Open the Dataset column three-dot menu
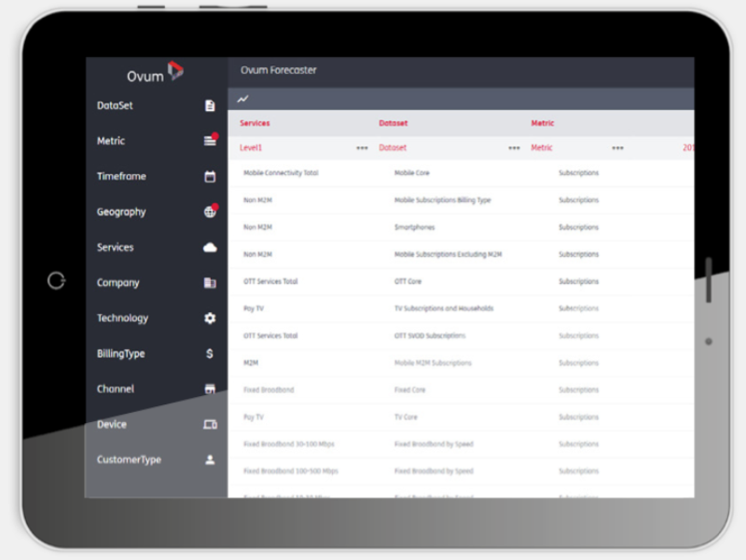The image size is (746, 560). click(x=514, y=148)
